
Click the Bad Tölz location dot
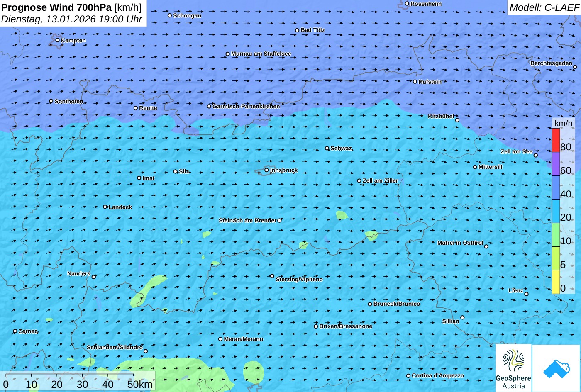pos(297,30)
